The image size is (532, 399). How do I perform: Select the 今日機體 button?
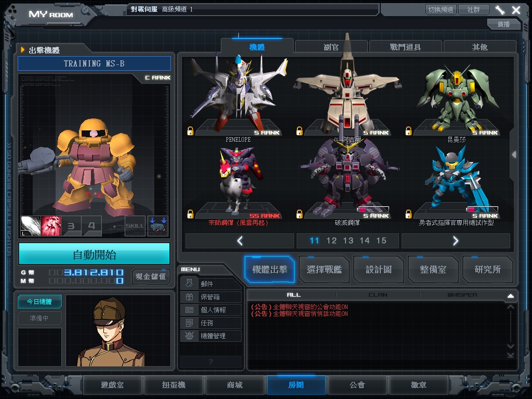click(x=39, y=302)
